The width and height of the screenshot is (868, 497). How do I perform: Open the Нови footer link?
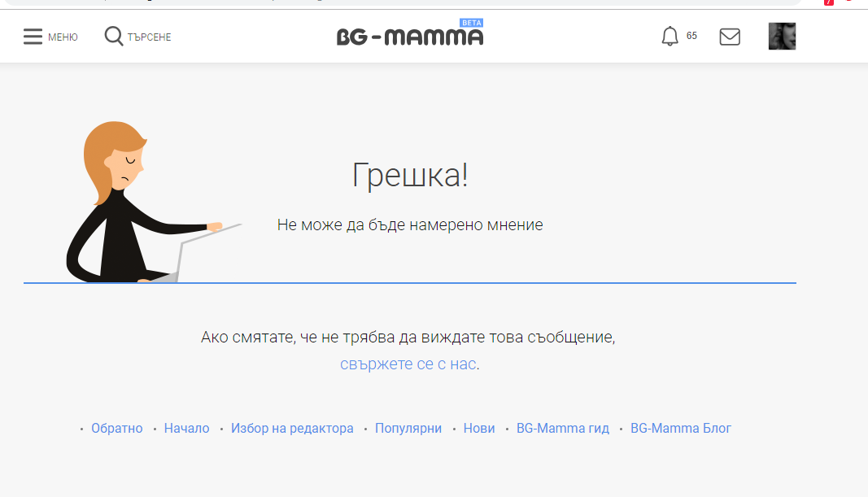479,429
